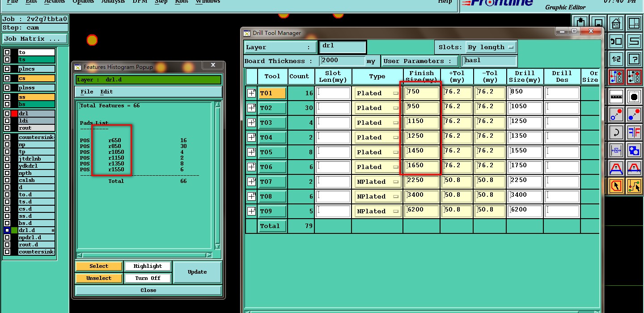
Task: Open the Actions menu in main menubar
Action: [x=55, y=2]
